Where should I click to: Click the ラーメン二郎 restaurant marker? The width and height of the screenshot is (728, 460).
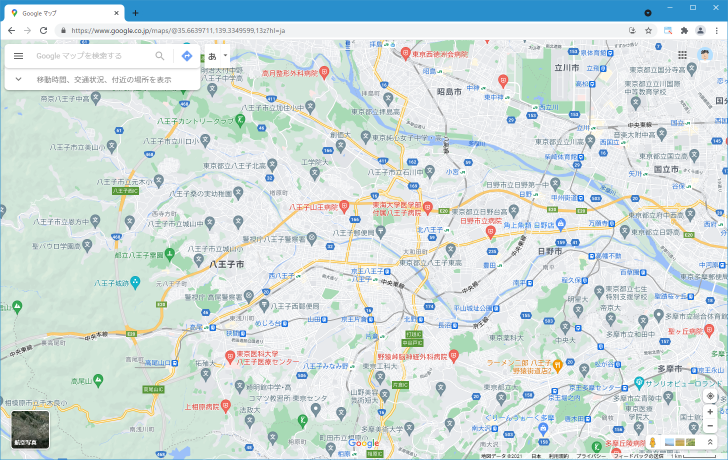558,365
